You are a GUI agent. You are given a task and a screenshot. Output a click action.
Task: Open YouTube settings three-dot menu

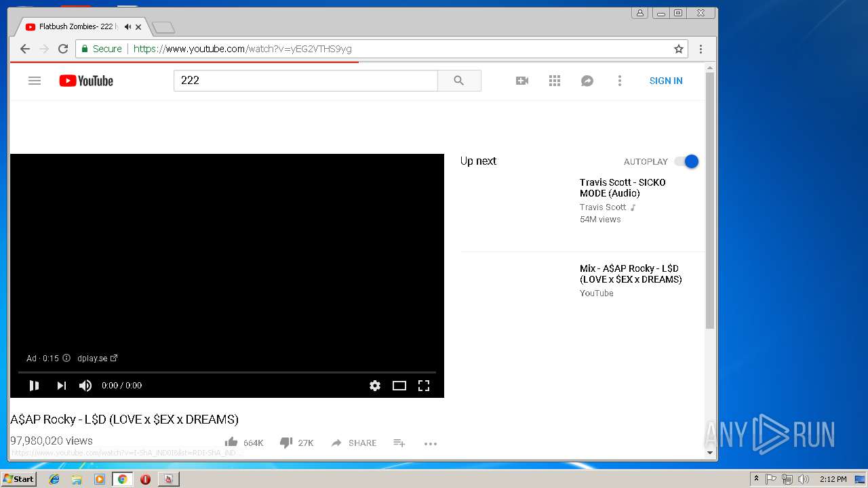[x=619, y=81]
